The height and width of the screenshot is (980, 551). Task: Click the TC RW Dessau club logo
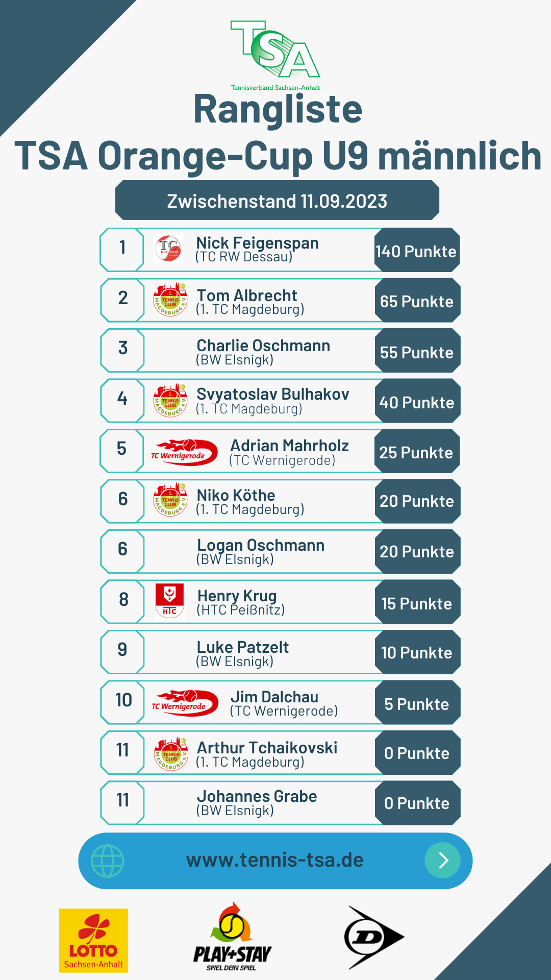pyautogui.click(x=168, y=249)
